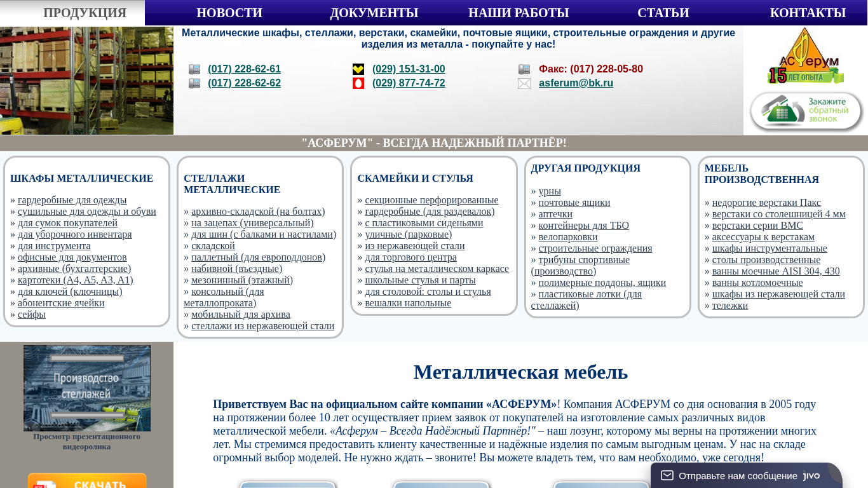Click phone link (029) 151-31-00
Viewport: 868px width, 488px height.
409,69
